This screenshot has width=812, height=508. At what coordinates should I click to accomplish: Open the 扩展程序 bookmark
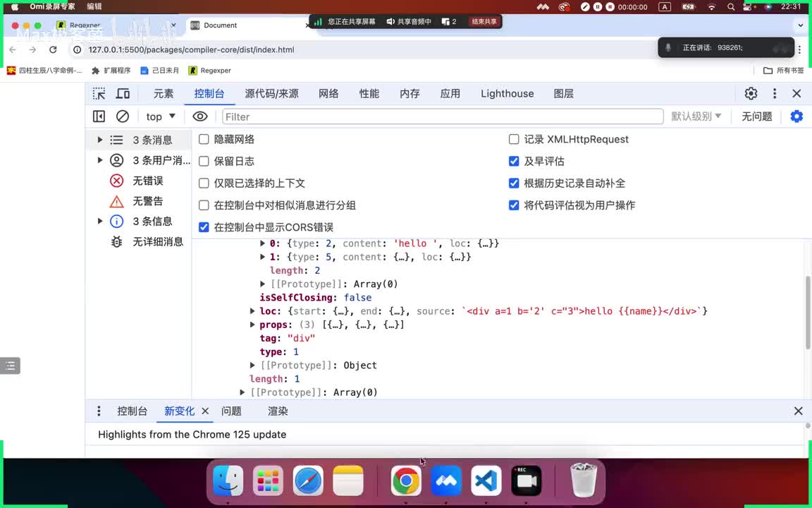click(x=111, y=71)
